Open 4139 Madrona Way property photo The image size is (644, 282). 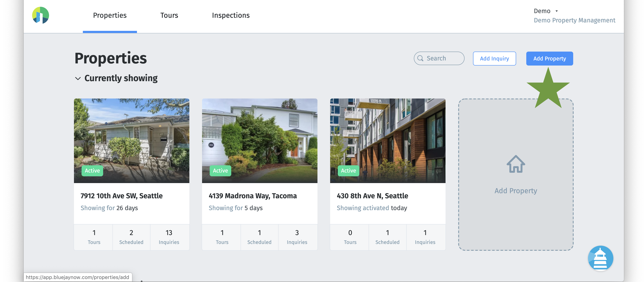(x=260, y=141)
